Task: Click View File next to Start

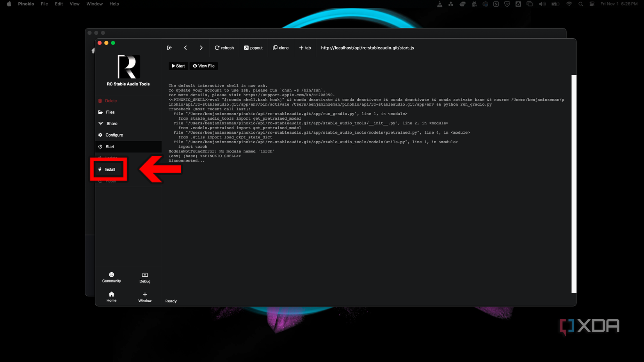Action: click(204, 66)
